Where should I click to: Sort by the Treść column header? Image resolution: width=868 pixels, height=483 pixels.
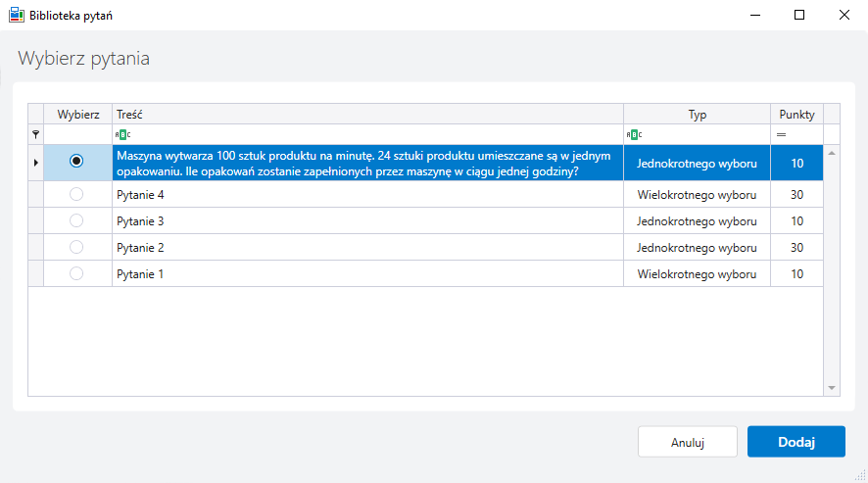[367, 114]
